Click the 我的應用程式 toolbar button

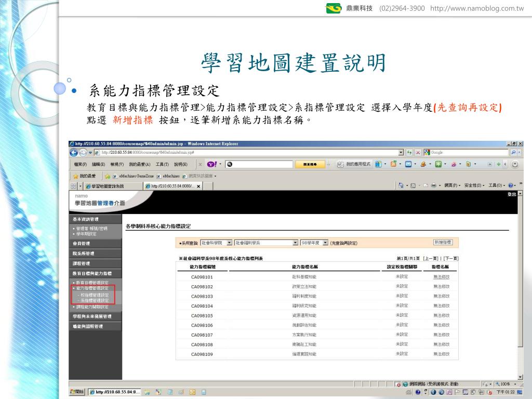pos(354,164)
